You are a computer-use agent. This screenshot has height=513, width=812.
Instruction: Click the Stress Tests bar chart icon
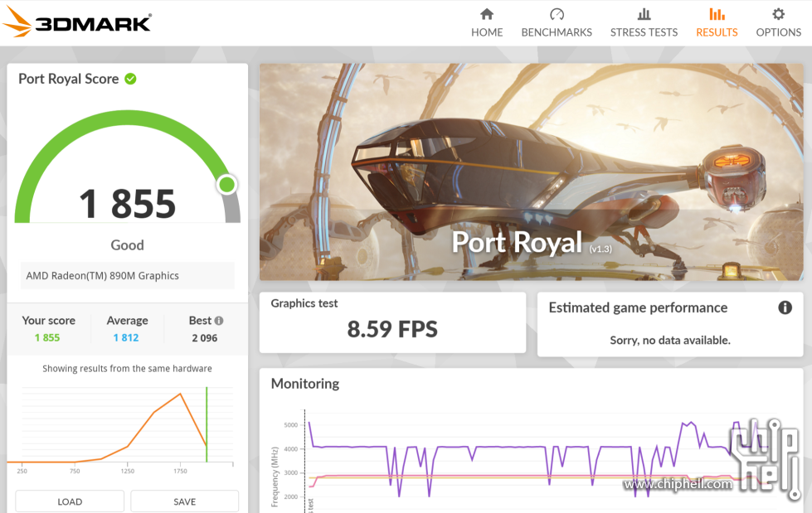point(644,14)
